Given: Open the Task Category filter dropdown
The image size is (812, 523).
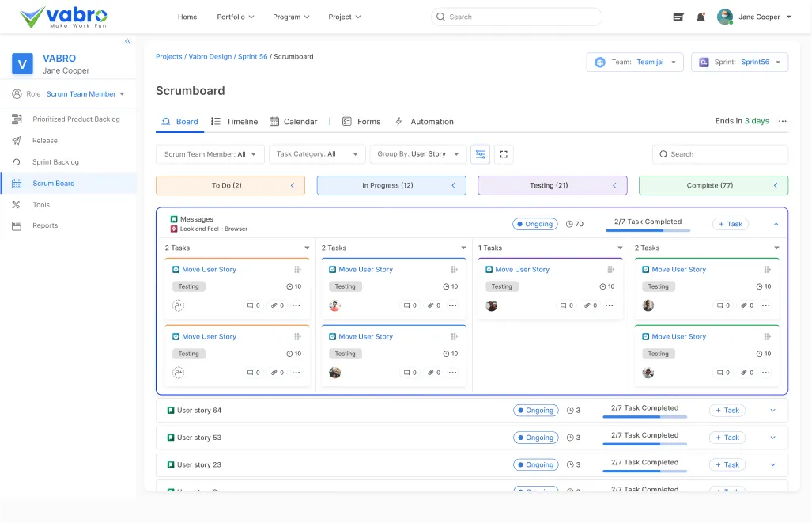Looking at the screenshot, I should click(x=316, y=154).
